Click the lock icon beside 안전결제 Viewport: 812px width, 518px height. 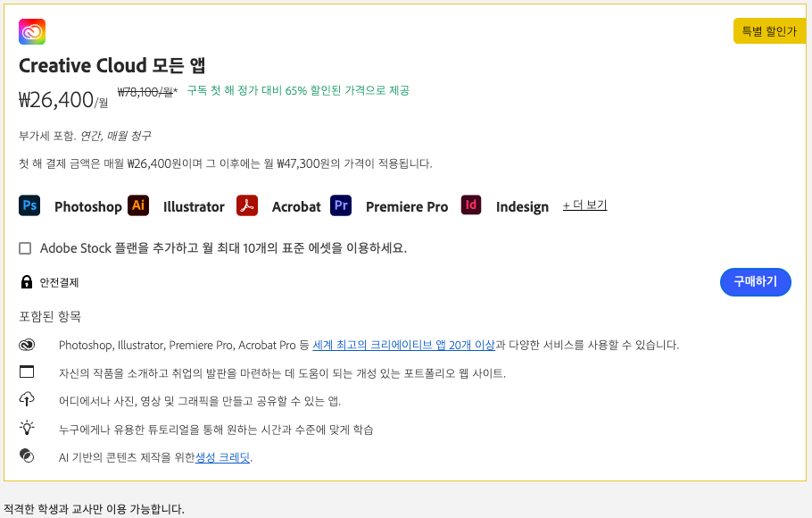tap(27, 282)
